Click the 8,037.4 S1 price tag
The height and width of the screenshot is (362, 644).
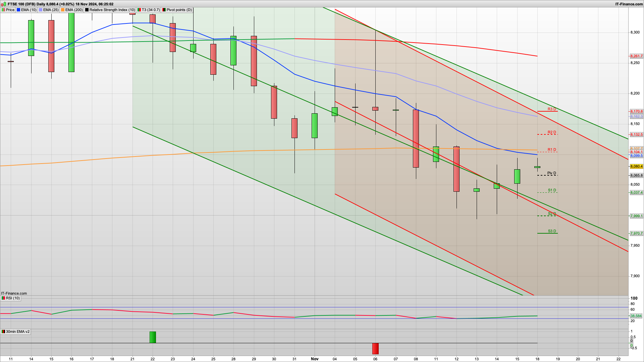[636, 192]
